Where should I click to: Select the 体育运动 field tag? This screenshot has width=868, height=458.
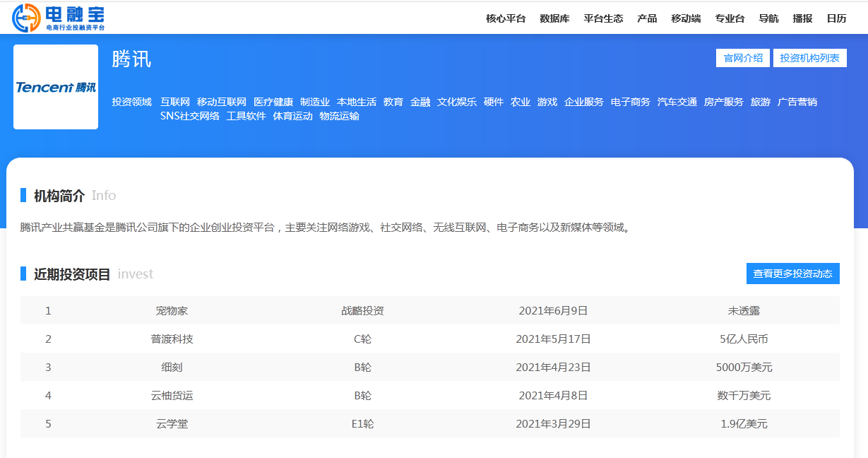293,116
